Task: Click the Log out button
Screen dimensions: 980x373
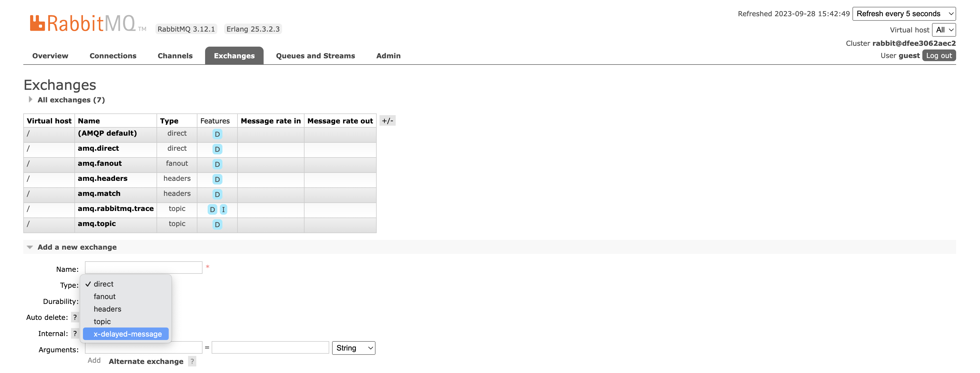Action: [x=939, y=56]
